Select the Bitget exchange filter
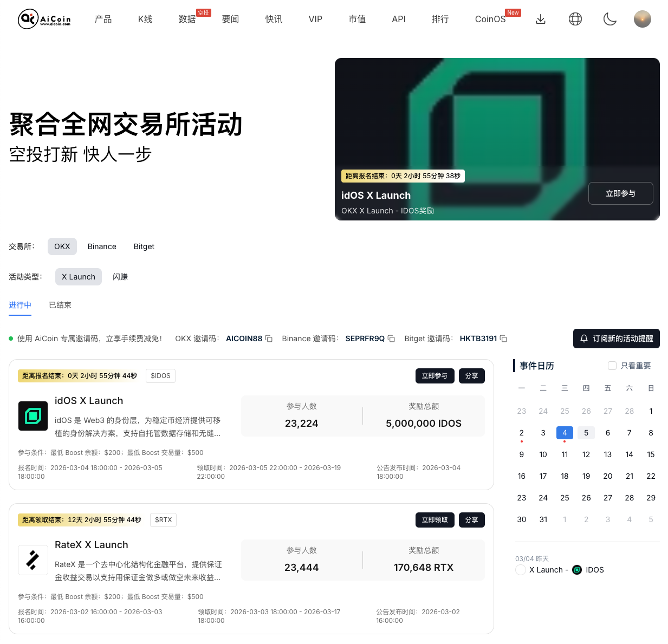 [x=144, y=246]
